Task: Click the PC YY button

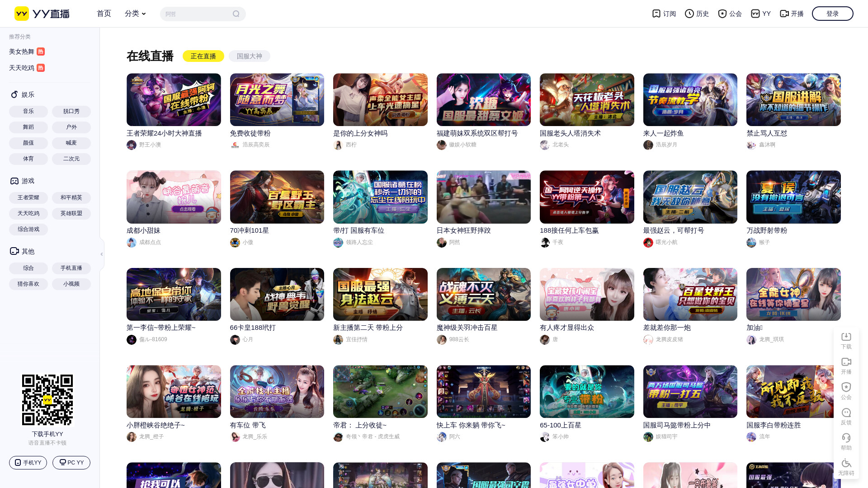Action: (x=71, y=463)
